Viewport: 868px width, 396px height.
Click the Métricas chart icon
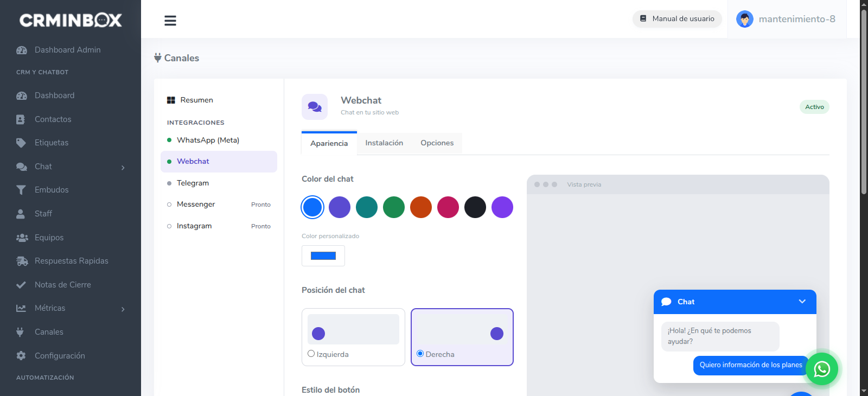tap(21, 308)
